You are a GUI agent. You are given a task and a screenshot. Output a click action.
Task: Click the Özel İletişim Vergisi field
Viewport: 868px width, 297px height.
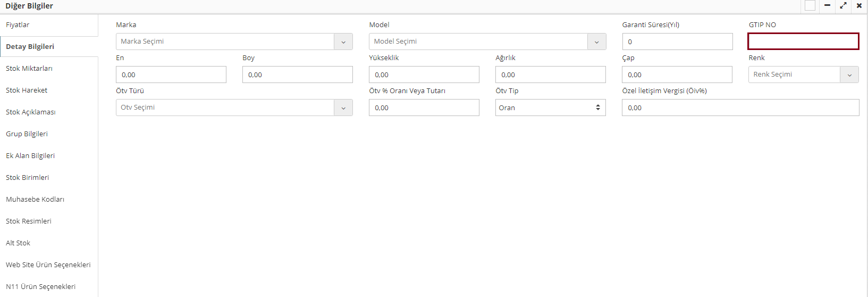pyautogui.click(x=740, y=108)
